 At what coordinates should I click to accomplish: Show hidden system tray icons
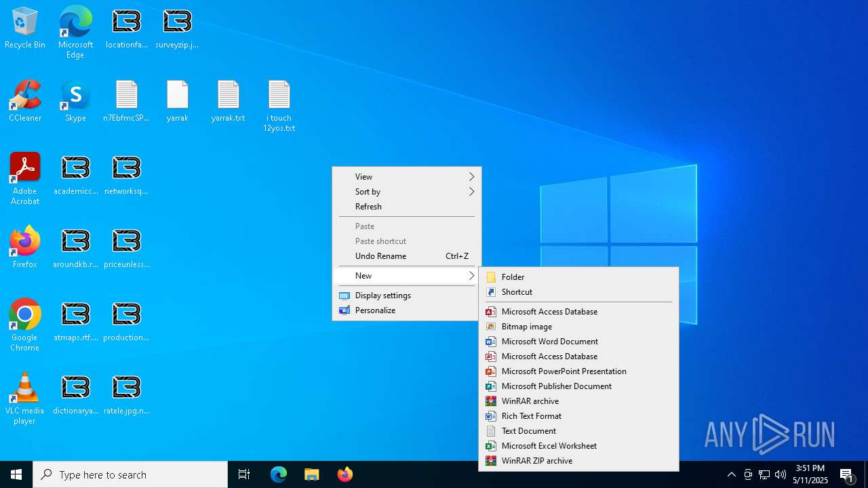point(731,474)
